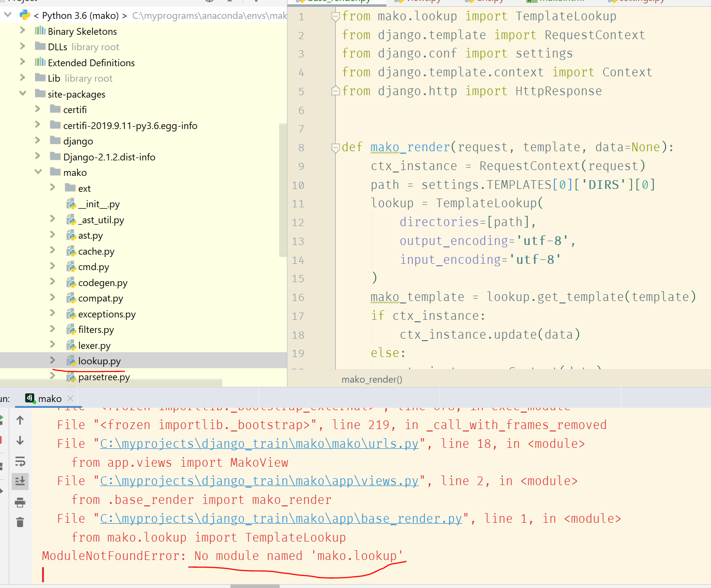The height and width of the screenshot is (588, 711).
Task: Click the Binary Skeletons library icon
Action: point(40,31)
